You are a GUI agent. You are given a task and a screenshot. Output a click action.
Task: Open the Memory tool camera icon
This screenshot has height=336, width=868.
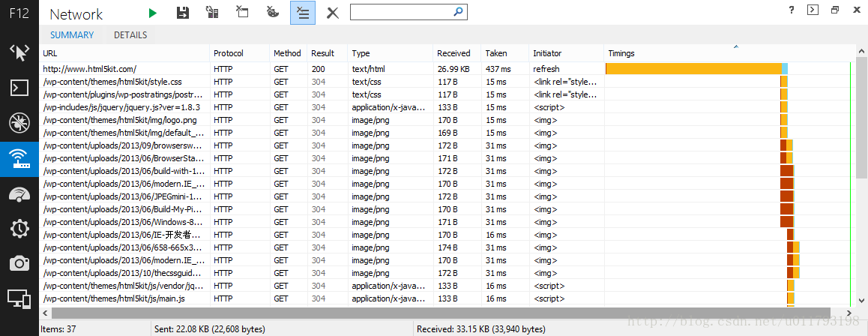pos(19,263)
